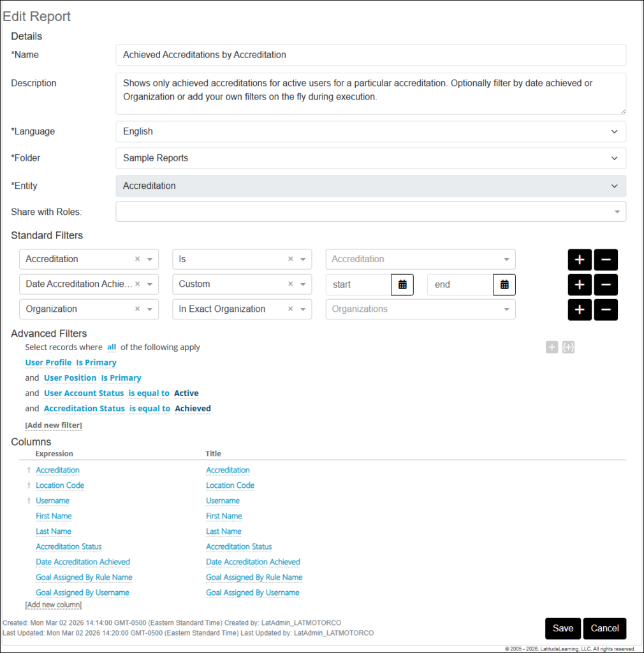Image resolution: width=644 pixels, height=653 pixels.
Task: Click Add new column link
Action: (x=54, y=605)
